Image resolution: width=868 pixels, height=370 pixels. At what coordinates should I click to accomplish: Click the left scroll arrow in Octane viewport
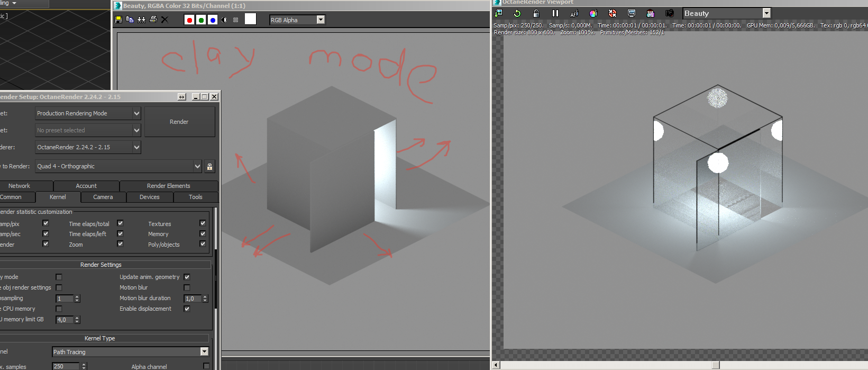tap(496, 365)
